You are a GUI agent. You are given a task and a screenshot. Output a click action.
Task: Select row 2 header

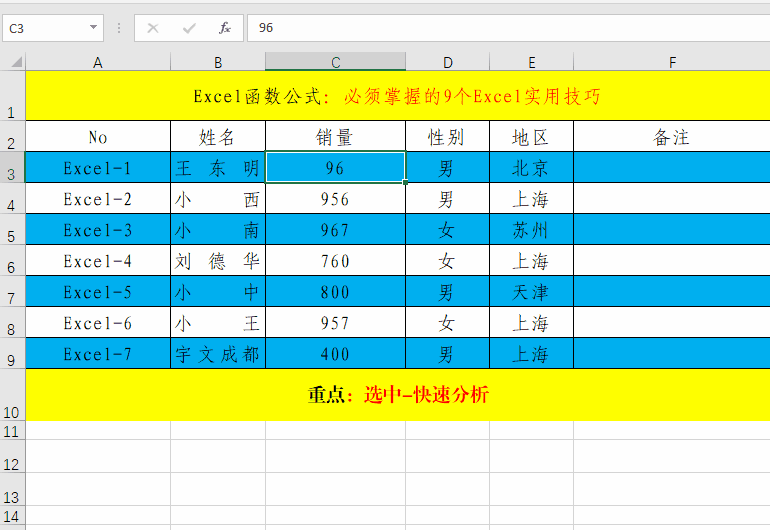12,136
